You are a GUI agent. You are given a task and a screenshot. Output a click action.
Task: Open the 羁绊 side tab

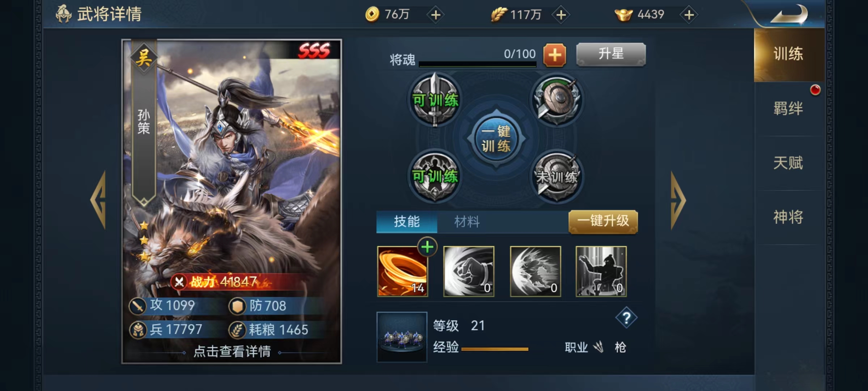[788, 109]
